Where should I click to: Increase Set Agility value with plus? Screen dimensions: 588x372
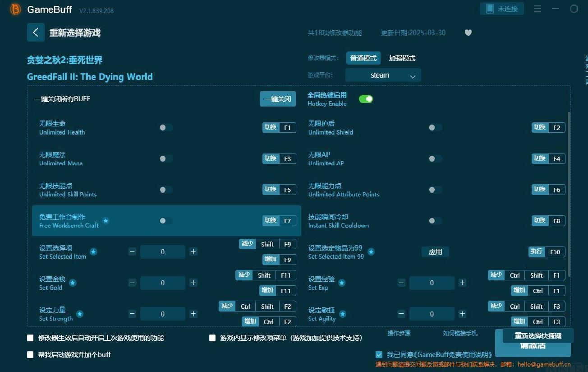[x=462, y=314]
